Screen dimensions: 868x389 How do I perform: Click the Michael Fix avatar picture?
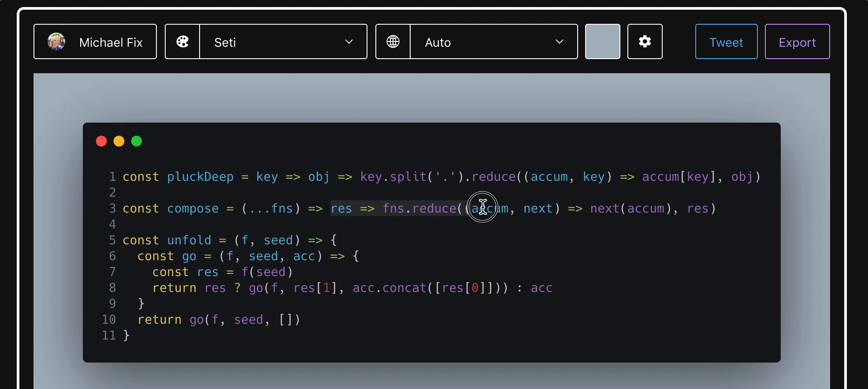click(56, 42)
